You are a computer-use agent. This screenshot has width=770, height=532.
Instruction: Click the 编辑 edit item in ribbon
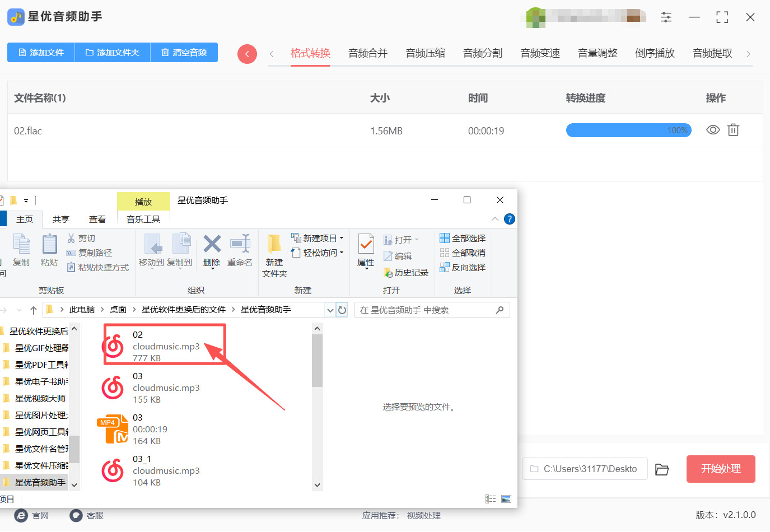coord(398,256)
